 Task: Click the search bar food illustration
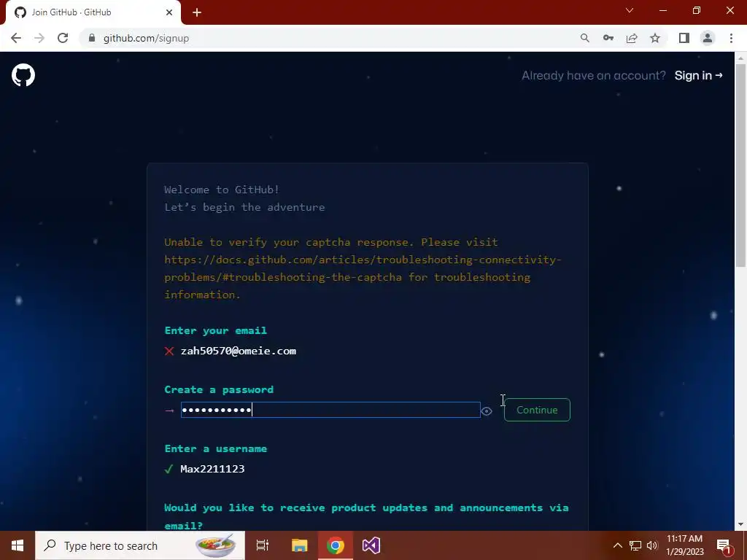216,545
